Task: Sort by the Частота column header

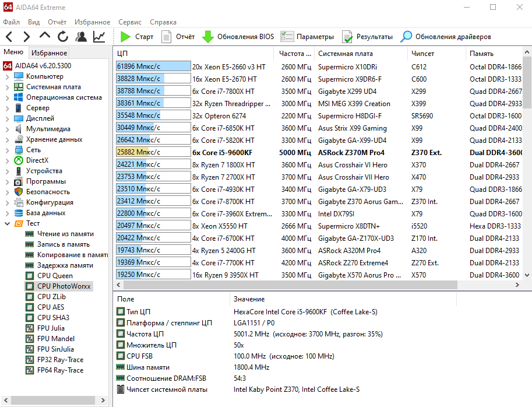Action: (x=291, y=54)
